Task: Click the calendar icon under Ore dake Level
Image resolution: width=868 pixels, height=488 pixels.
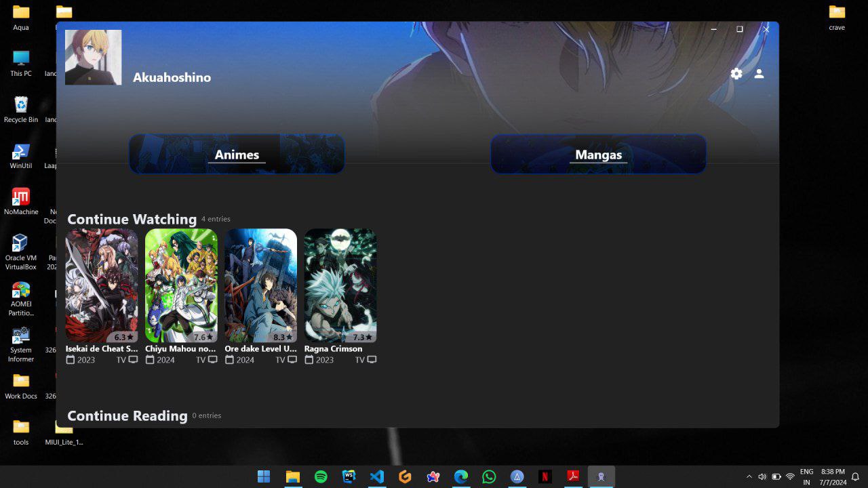Action: coord(229,359)
